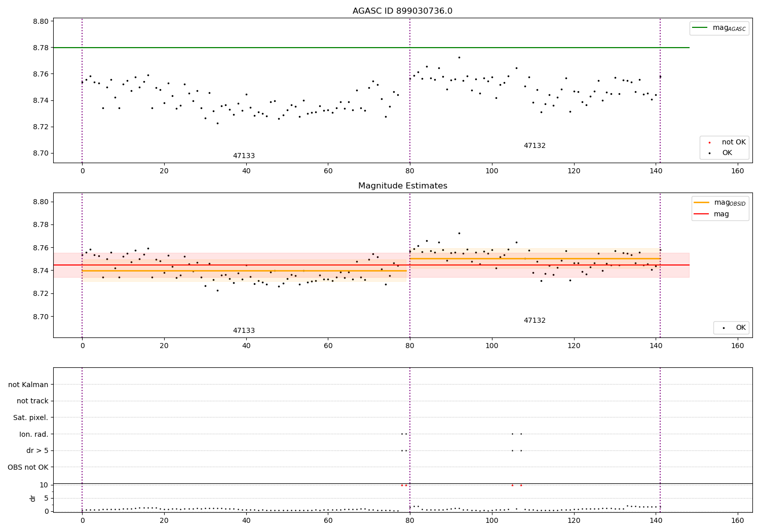
Task: Click the 160 x-tick label of the bottom plot
Action: (x=738, y=521)
